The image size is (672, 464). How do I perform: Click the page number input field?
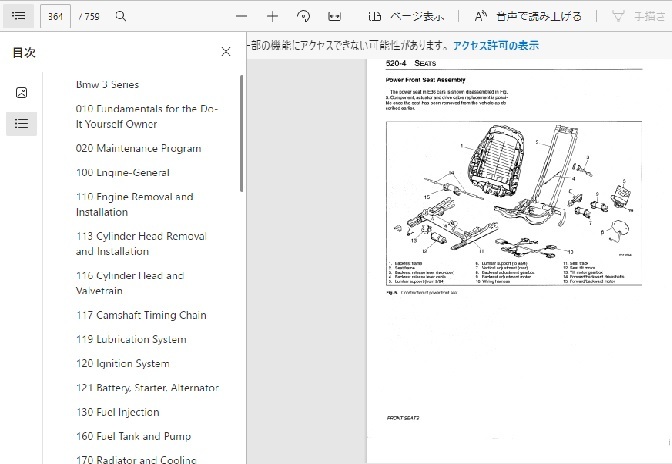(x=55, y=17)
